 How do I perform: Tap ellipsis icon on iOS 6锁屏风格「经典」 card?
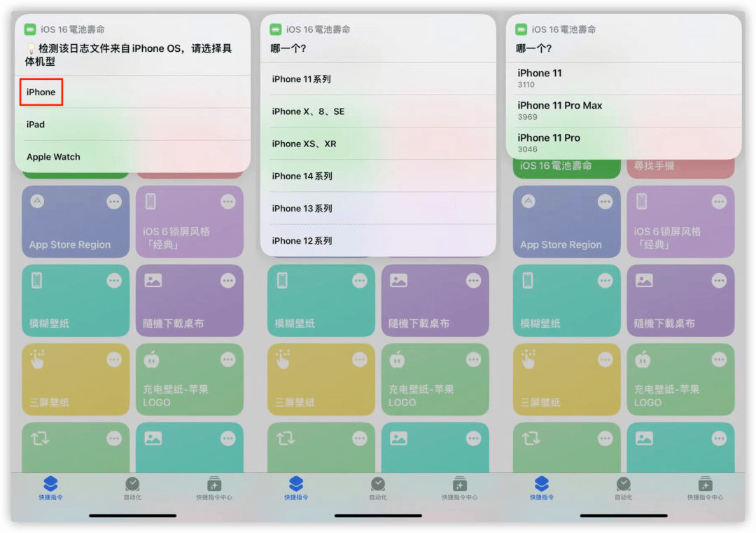pyautogui.click(x=228, y=201)
